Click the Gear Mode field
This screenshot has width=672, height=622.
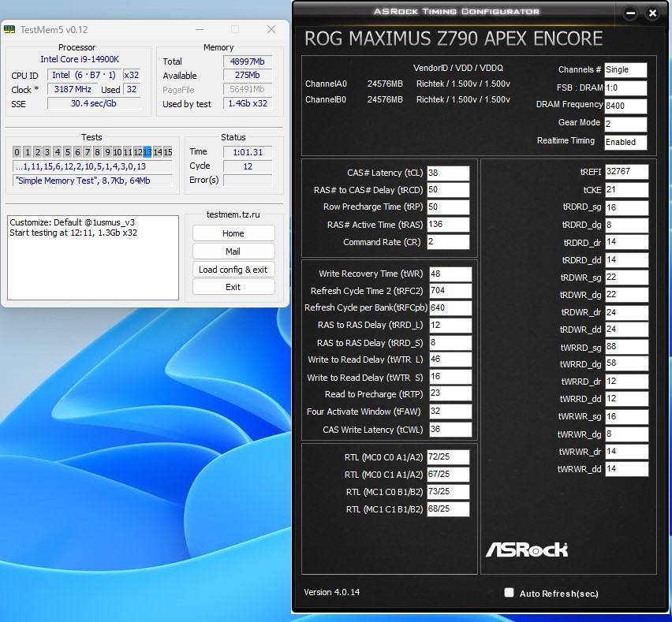click(x=625, y=125)
